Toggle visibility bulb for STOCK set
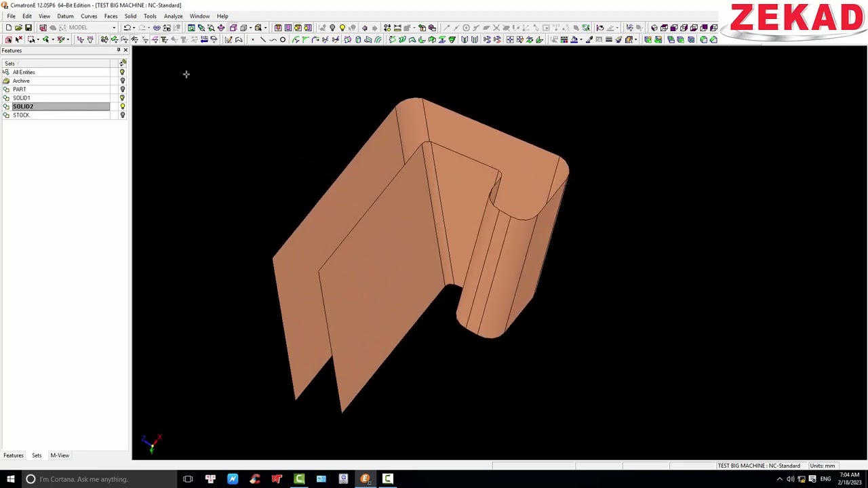 pos(122,115)
